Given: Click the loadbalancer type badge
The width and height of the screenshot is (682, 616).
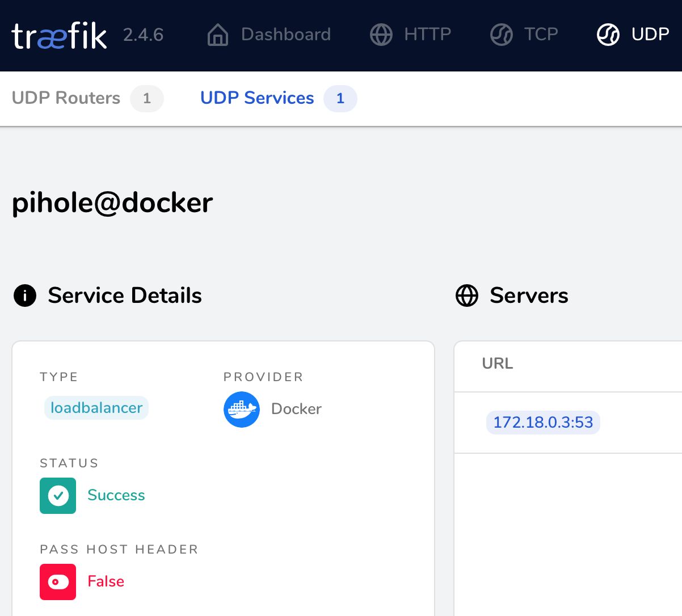Looking at the screenshot, I should point(96,408).
